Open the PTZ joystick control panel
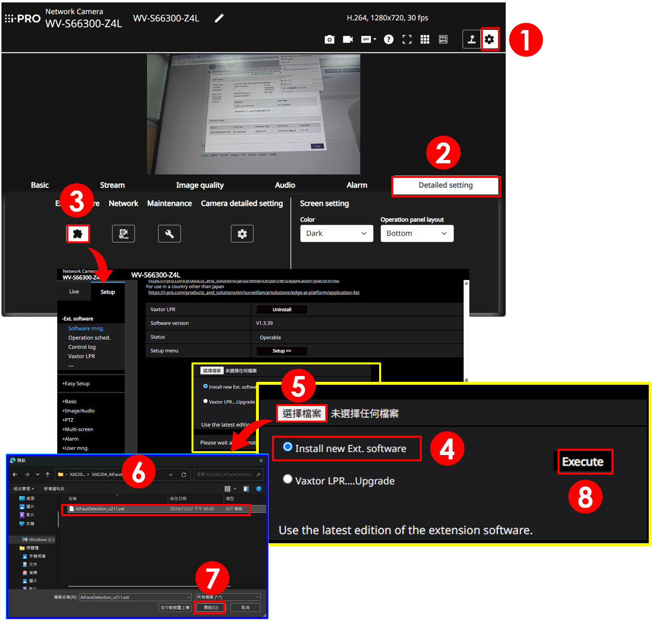This screenshot has width=672, height=628. [471, 39]
